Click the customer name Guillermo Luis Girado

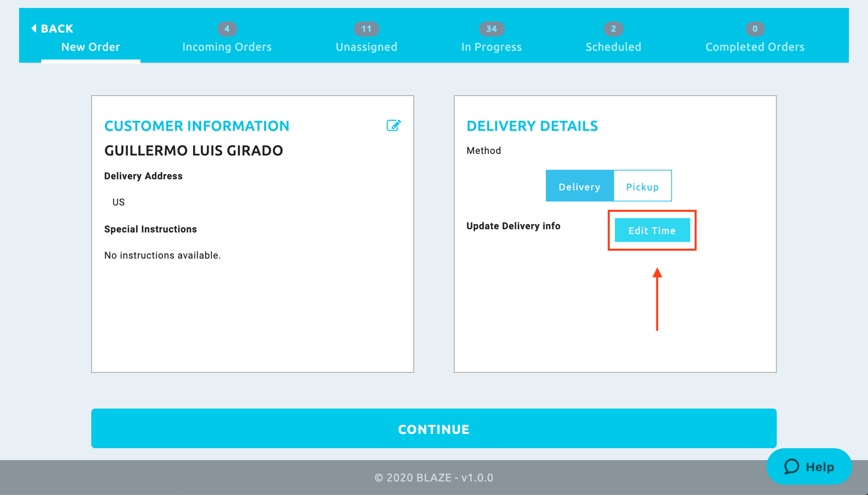point(193,150)
